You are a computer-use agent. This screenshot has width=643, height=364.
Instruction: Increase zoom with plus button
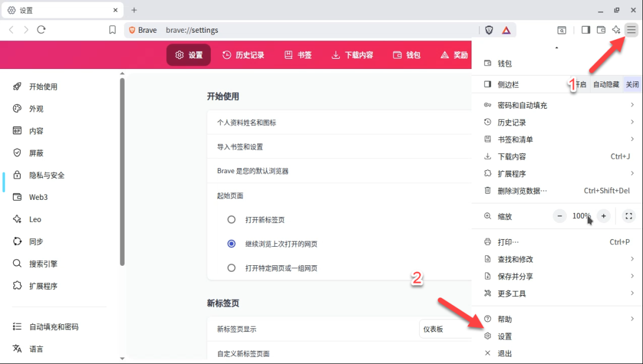coord(604,216)
